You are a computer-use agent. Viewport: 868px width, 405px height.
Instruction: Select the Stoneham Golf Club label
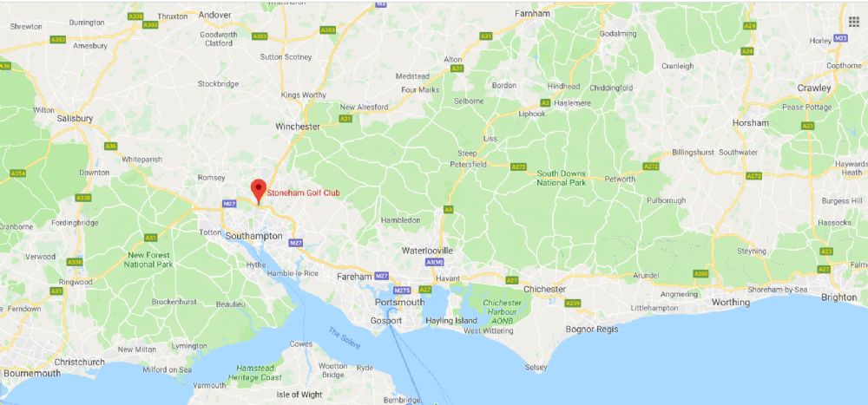pyautogui.click(x=303, y=193)
